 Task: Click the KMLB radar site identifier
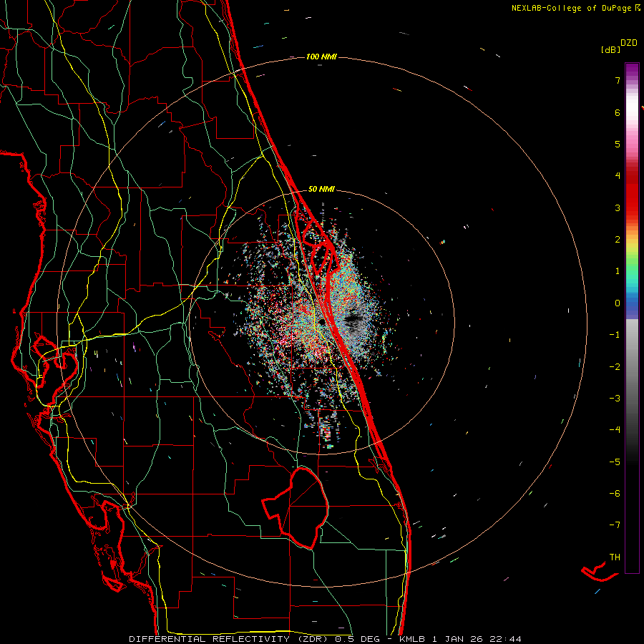coord(413,639)
